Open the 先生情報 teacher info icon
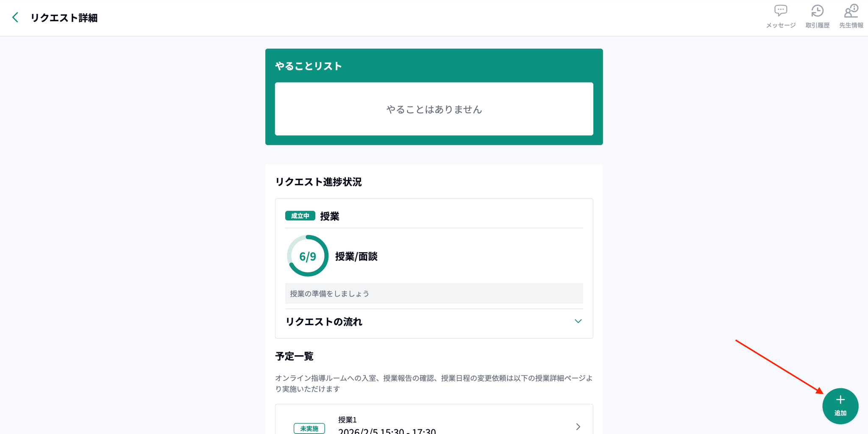868x434 pixels. tap(851, 11)
